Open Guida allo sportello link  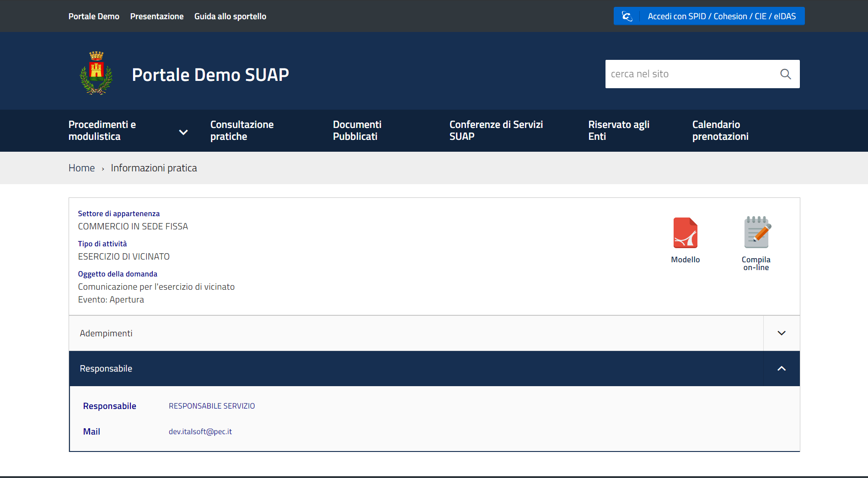[x=230, y=16]
